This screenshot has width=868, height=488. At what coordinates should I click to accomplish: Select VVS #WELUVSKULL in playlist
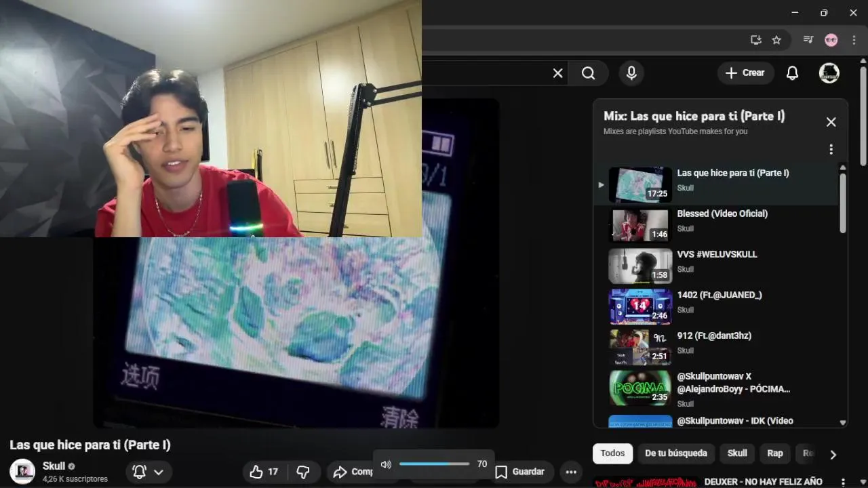tap(716, 266)
